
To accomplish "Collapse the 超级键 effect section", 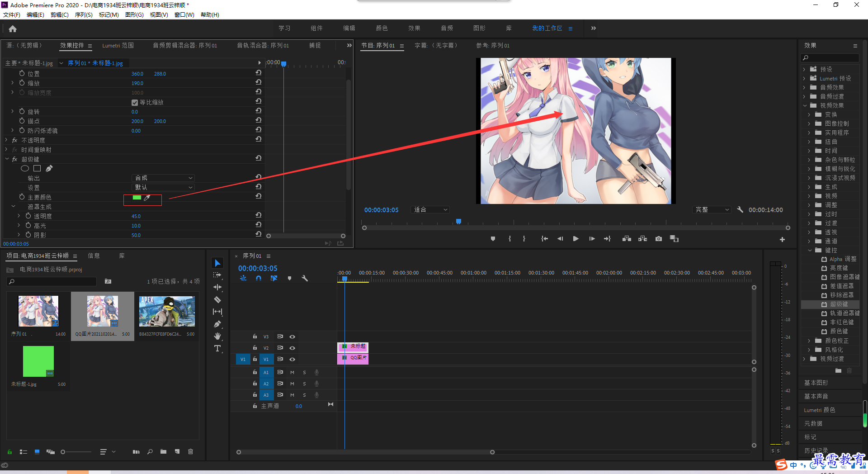I will point(7,159).
